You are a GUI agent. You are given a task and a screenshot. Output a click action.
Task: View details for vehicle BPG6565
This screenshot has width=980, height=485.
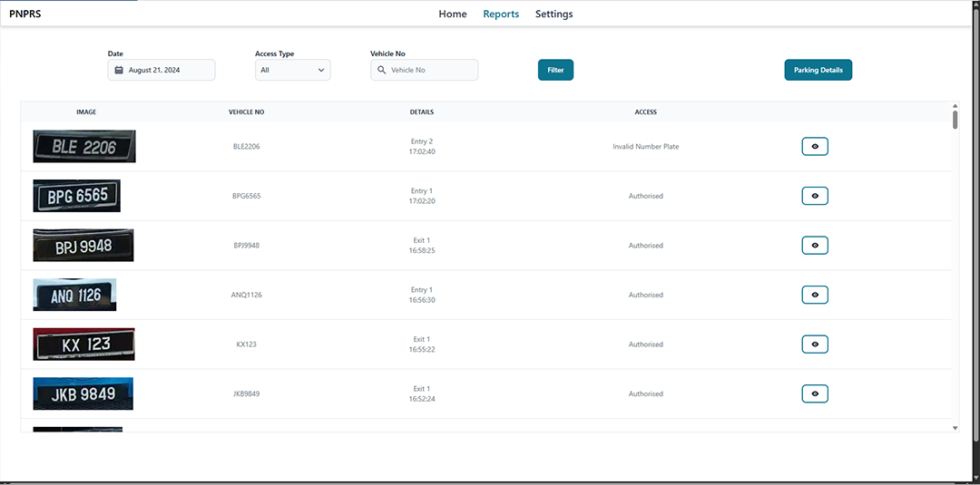click(x=814, y=196)
